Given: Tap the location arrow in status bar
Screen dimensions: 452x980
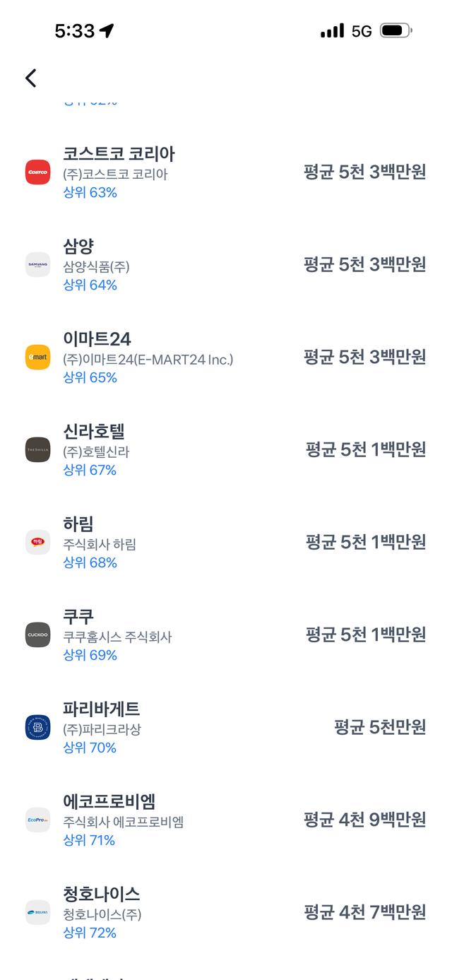Looking at the screenshot, I should point(107,31).
